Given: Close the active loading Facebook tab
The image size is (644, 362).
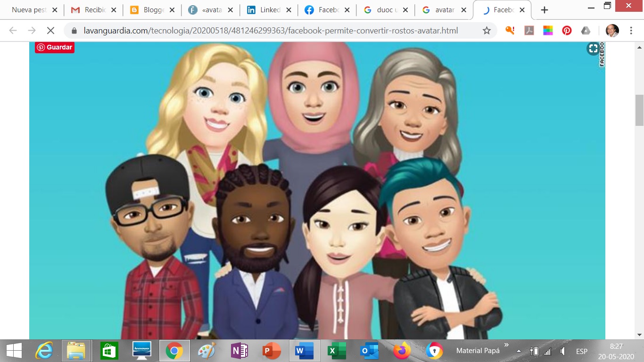Looking at the screenshot, I should click(522, 10).
